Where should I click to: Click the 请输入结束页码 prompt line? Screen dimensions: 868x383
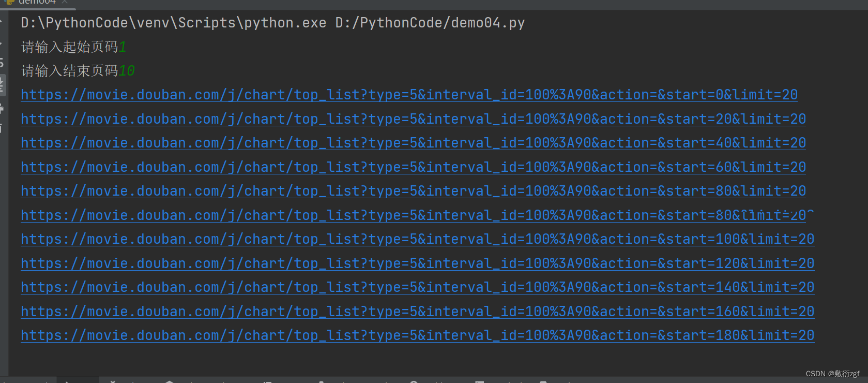tap(78, 71)
